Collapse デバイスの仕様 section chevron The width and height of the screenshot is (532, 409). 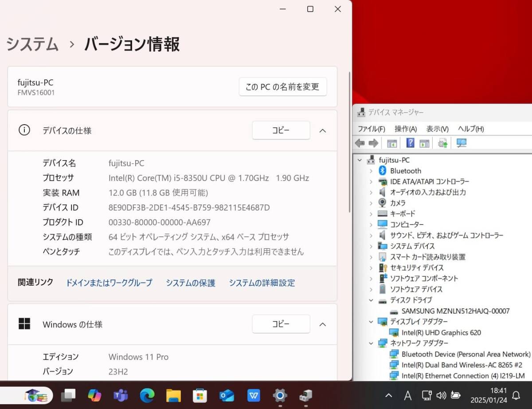pyautogui.click(x=323, y=130)
